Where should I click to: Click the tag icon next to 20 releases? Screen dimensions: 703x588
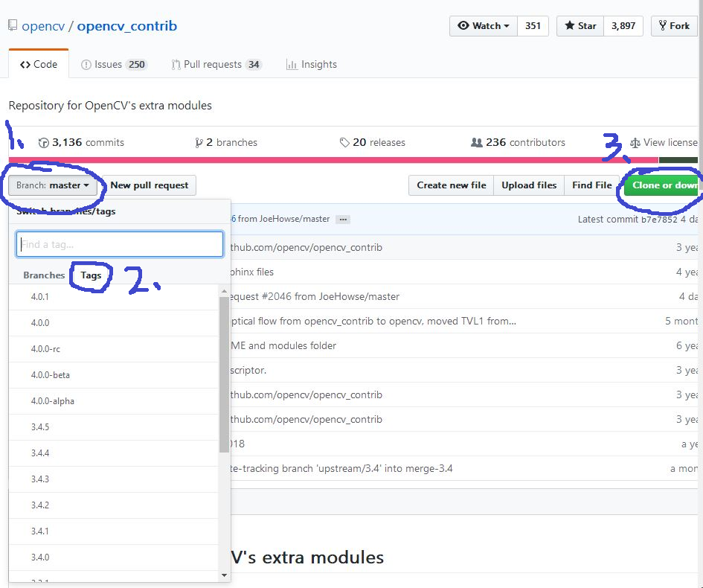click(344, 142)
